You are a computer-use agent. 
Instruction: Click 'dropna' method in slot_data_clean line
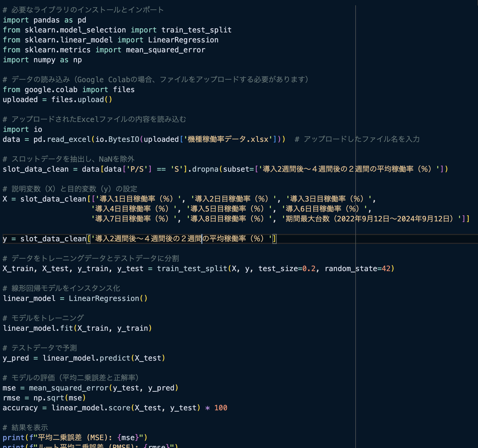[x=205, y=169]
